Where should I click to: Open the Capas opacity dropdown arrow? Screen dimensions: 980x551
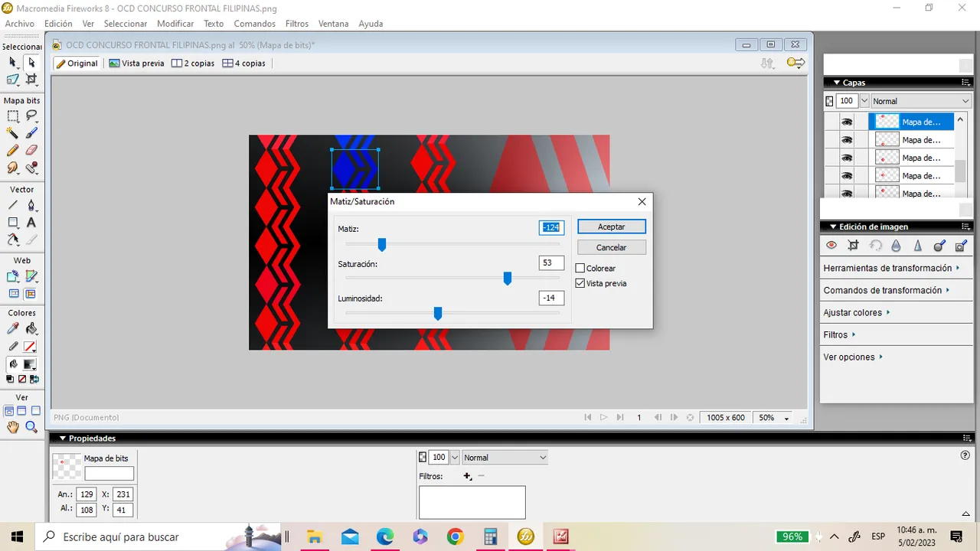864,101
